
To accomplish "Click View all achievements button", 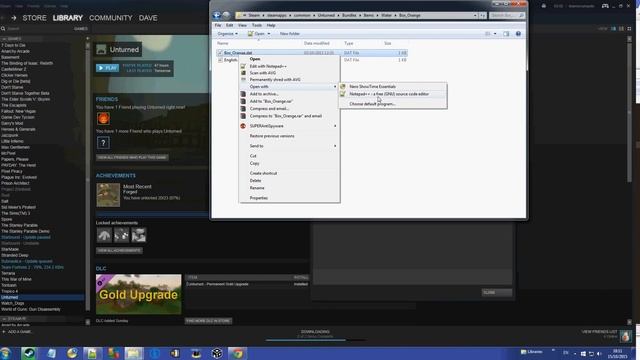I will tap(119, 250).
